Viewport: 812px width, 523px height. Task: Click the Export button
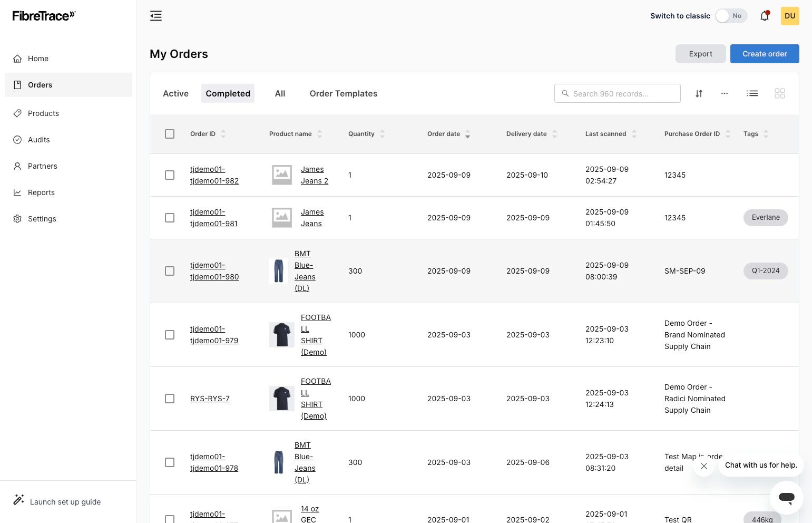[701, 54]
